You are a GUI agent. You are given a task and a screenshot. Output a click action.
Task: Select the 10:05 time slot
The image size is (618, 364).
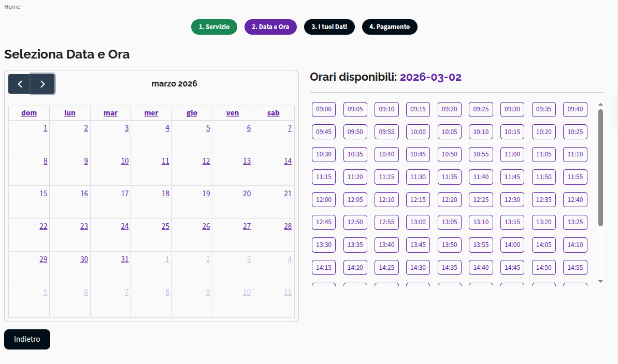point(449,132)
